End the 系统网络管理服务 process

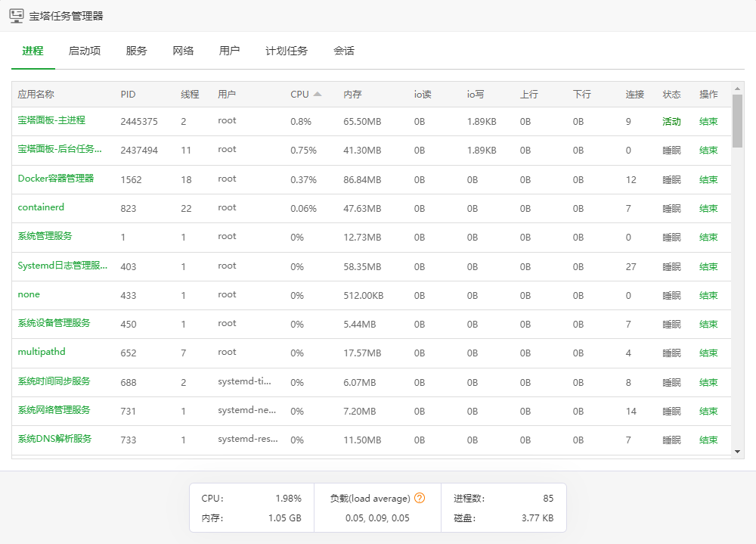coord(708,412)
